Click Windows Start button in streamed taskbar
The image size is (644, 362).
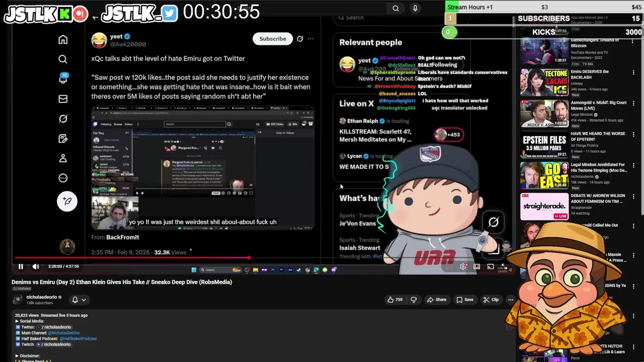point(194,270)
